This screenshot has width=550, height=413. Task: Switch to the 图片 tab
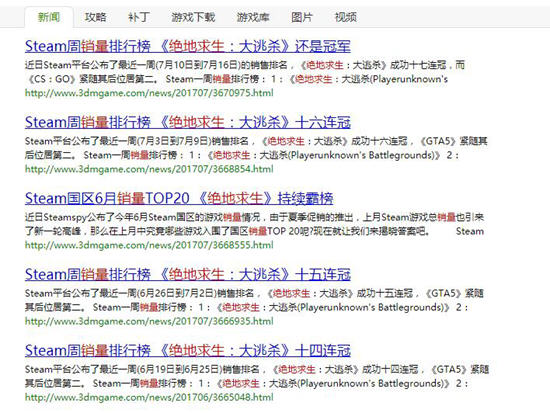301,17
